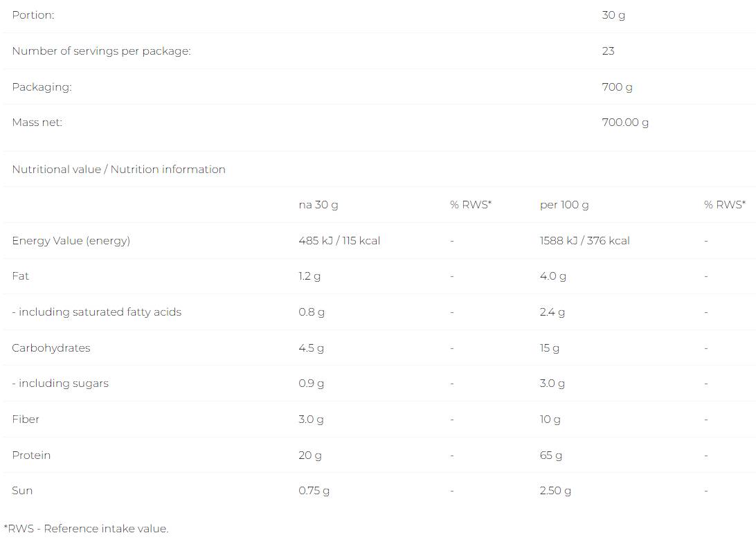756x542 pixels.
Task: Click the "Fiber" row label
Action: point(26,419)
